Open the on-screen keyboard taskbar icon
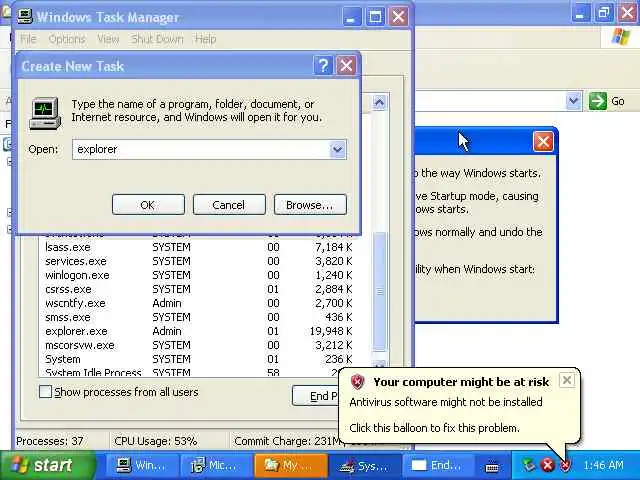 tap(492, 465)
